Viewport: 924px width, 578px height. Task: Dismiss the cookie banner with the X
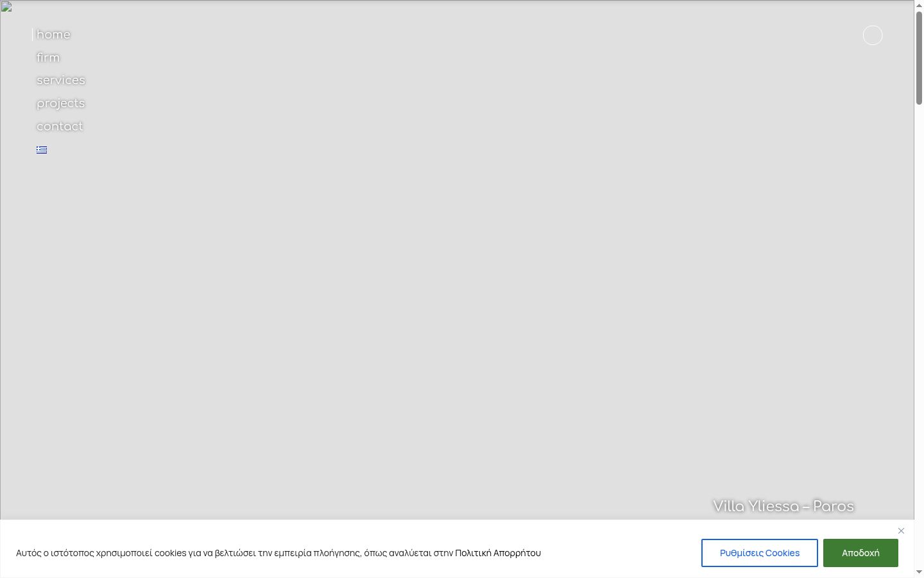click(901, 530)
